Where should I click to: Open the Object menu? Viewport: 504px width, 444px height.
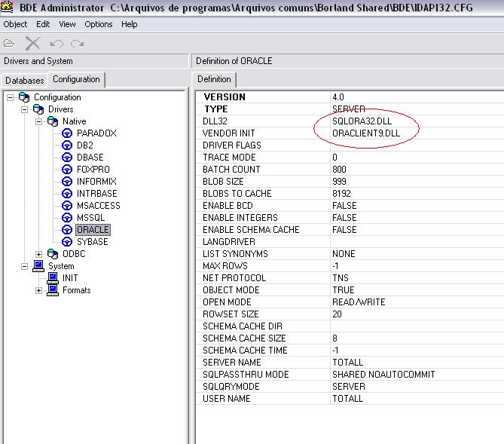[15, 24]
